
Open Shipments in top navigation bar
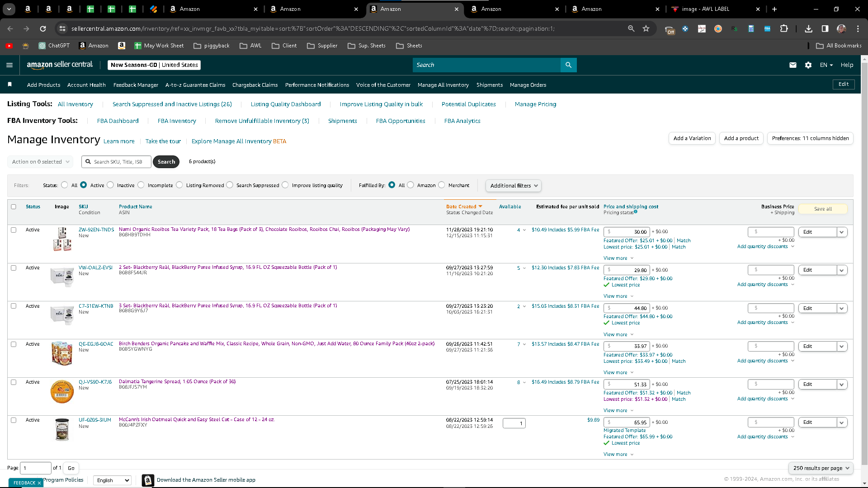coord(490,85)
